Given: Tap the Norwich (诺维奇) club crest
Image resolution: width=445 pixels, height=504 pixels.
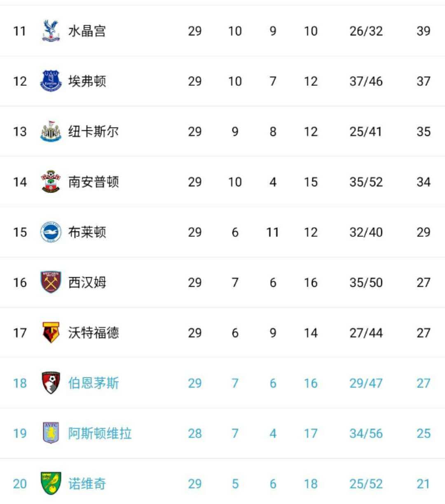Looking at the screenshot, I should pos(51,483).
